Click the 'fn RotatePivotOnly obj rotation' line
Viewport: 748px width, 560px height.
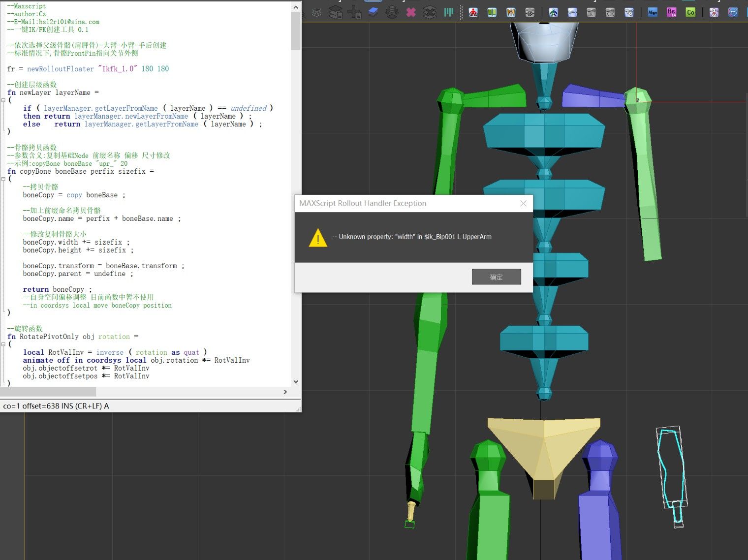click(x=73, y=337)
